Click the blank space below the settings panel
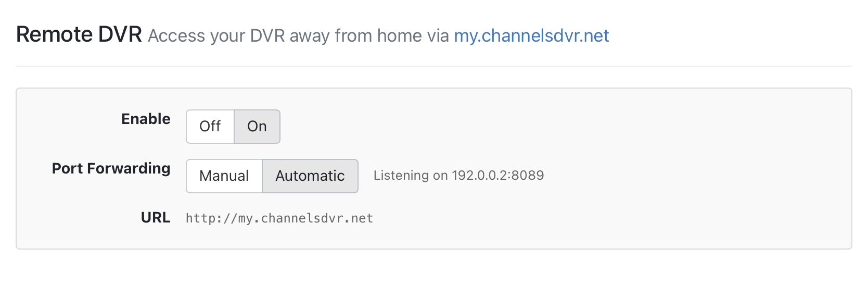 (433, 268)
